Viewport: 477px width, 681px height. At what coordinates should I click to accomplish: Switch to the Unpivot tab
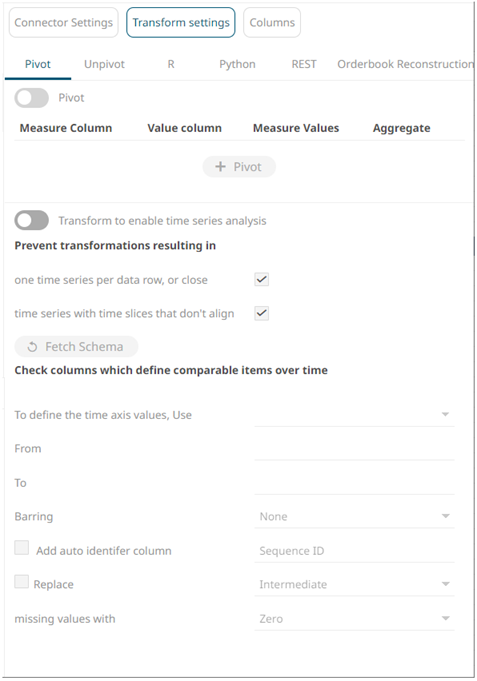(x=104, y=64)
